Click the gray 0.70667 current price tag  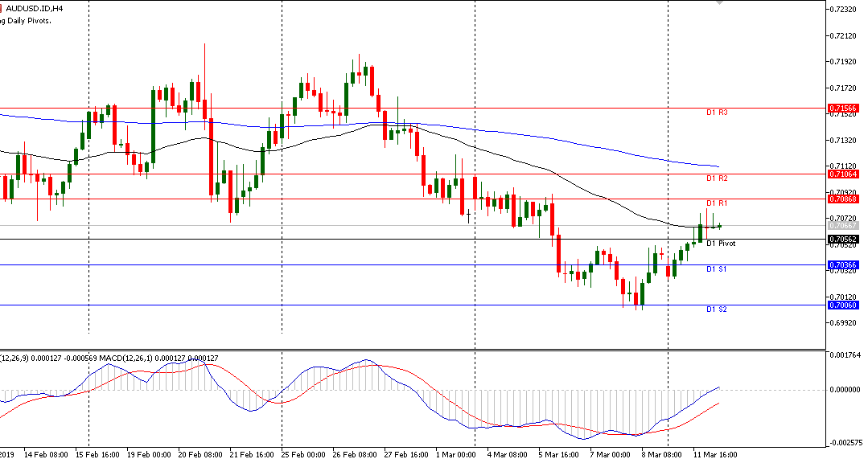843,226
